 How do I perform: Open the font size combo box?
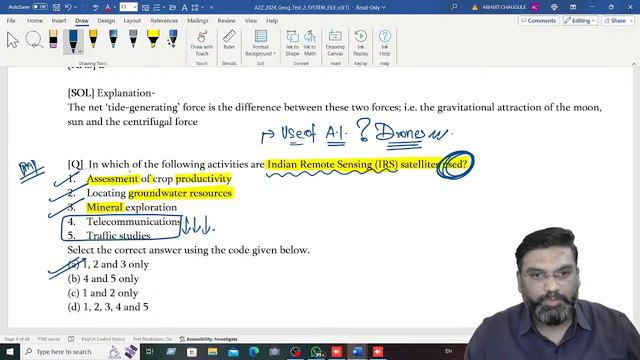(x=128, y=7)
